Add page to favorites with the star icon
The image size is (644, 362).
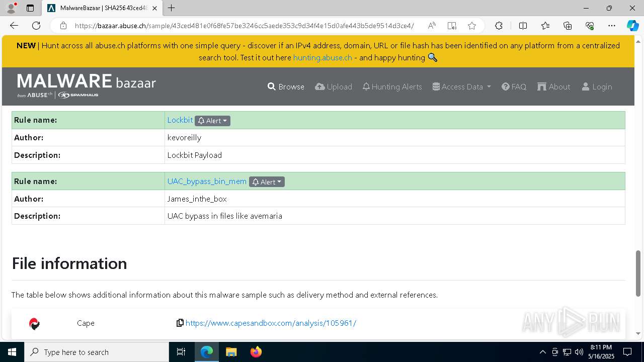pos(471,26)
